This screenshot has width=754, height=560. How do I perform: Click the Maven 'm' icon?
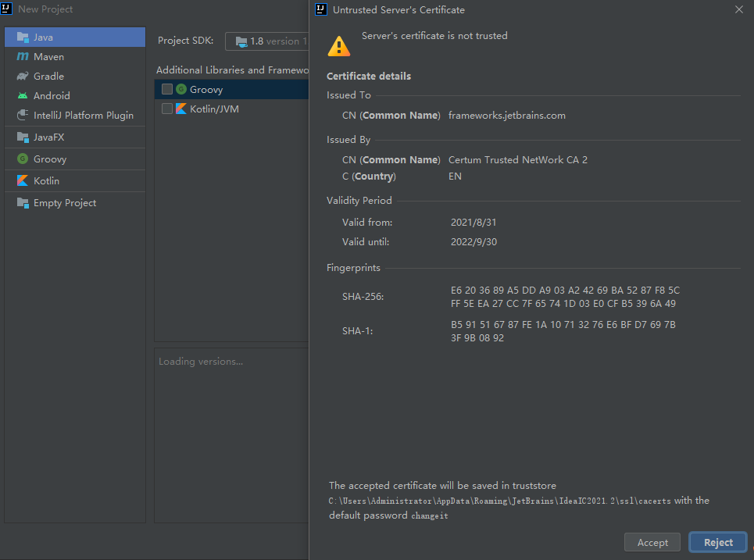tap(23, 56)
